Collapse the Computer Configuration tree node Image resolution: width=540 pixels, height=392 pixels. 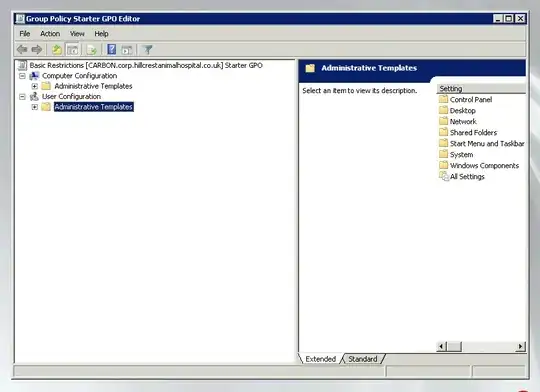tap(22, 76)
